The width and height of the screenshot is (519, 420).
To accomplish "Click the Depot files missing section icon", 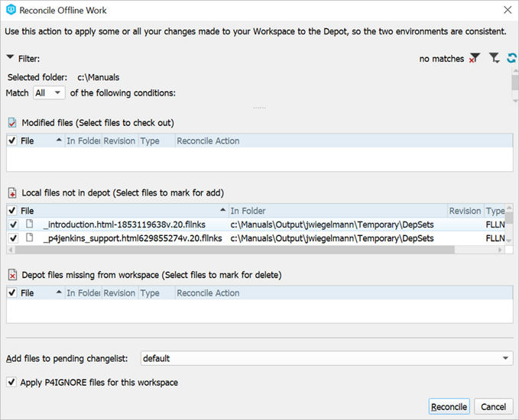I will click(x=12, y=275).
